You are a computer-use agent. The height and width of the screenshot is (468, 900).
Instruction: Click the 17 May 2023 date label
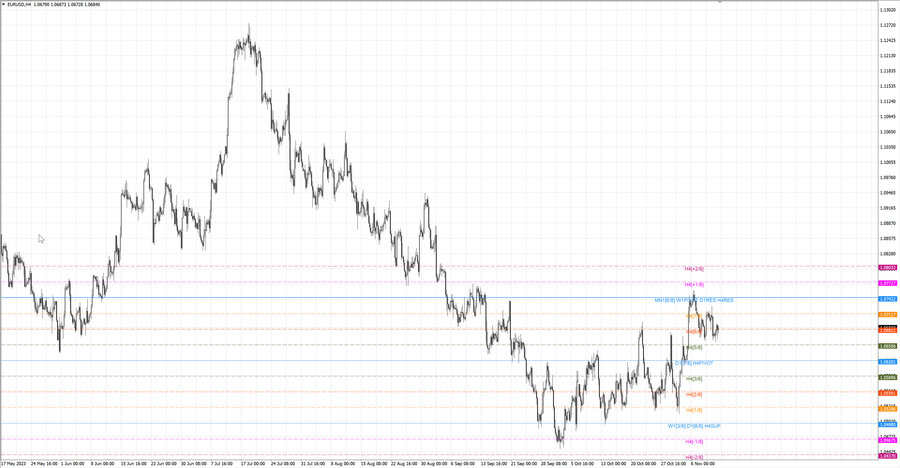[14, 463]
